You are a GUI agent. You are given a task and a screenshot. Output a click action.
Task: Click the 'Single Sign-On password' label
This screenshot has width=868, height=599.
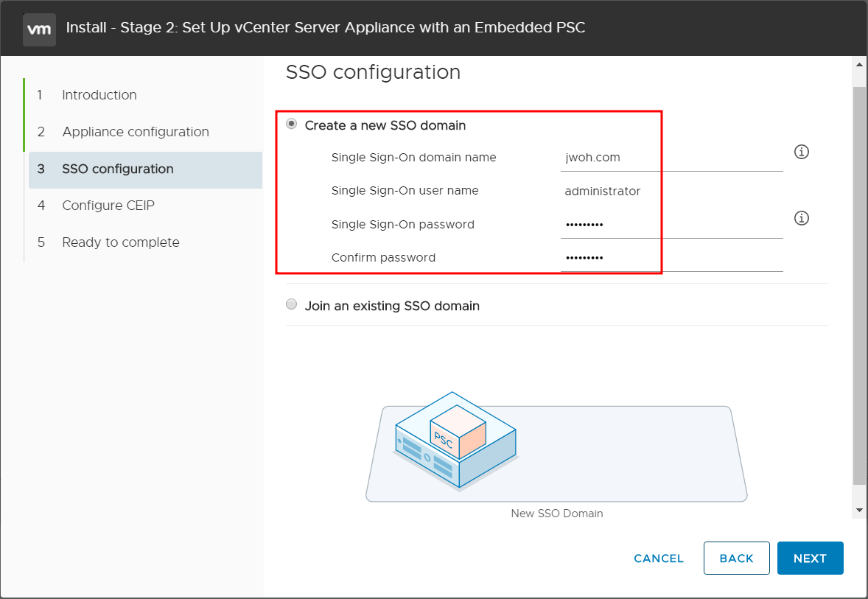coord(402,225)
